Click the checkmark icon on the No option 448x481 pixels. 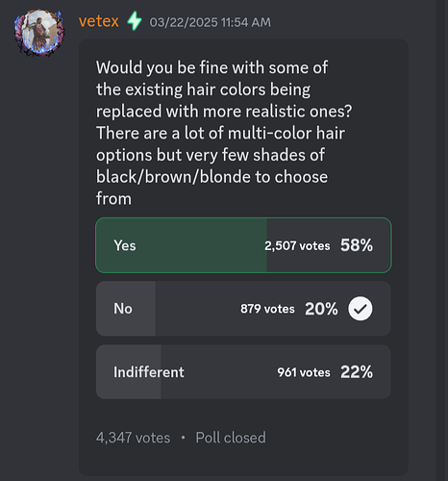pos(361,309)
